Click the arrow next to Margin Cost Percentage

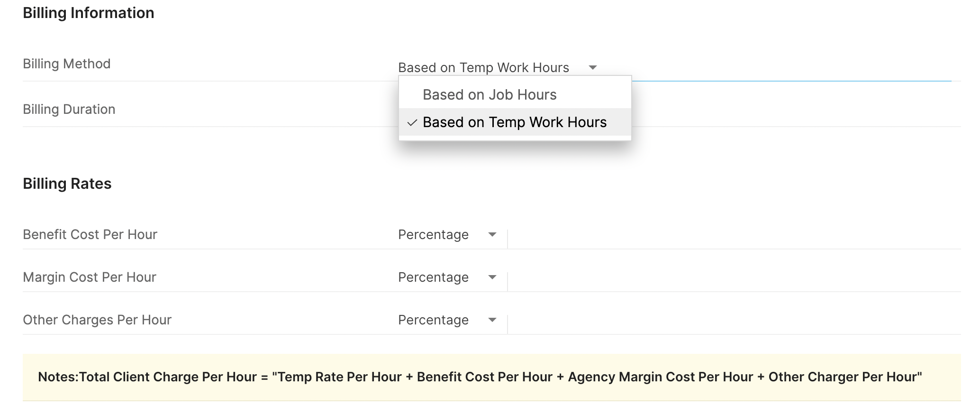click(492, 277)
